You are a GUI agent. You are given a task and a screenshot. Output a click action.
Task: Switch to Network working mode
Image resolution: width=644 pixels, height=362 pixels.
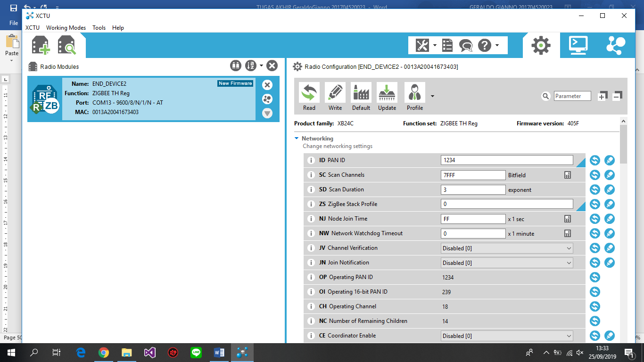coord(616,45)
